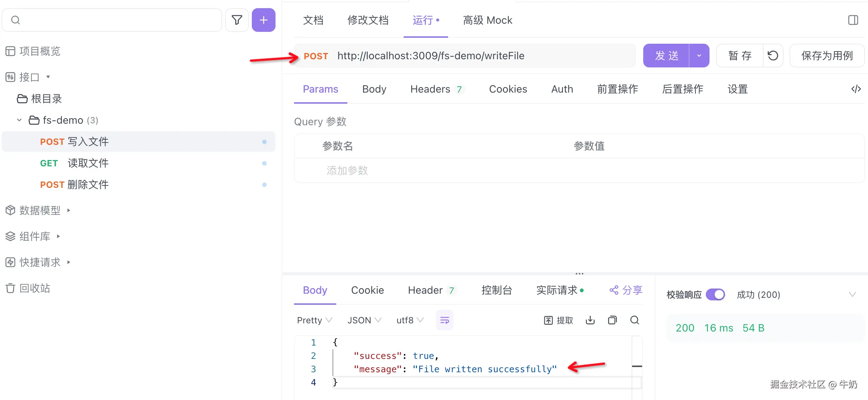
Task: Click the reset/revert arrow icon
Action: pos(773,56)
